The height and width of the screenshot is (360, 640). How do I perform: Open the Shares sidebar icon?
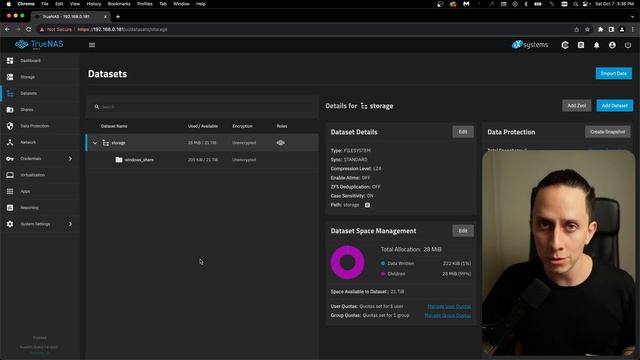(10, 109)
